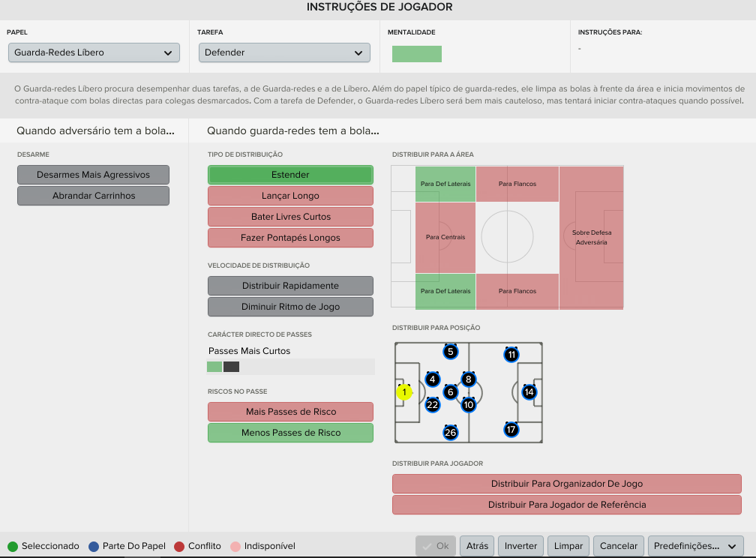Toggle Distribuir Rapidamente option
Viewport: 756px width, 558px height.
click(290, 286)
